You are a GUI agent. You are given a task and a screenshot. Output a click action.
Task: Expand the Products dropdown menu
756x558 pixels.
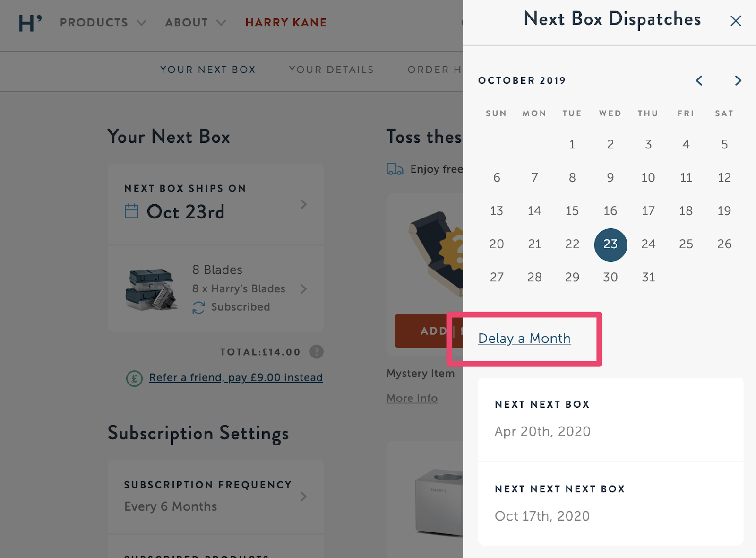point(103,23)
